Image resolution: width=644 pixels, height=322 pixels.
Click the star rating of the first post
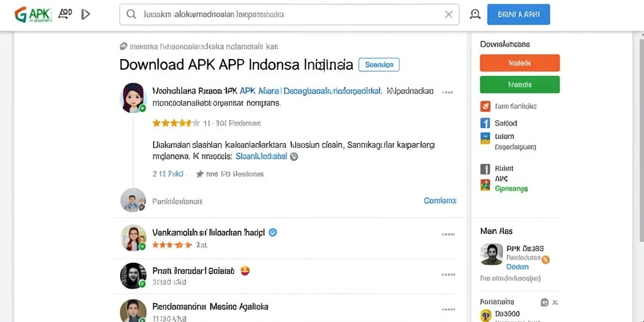tap(176, 123)
